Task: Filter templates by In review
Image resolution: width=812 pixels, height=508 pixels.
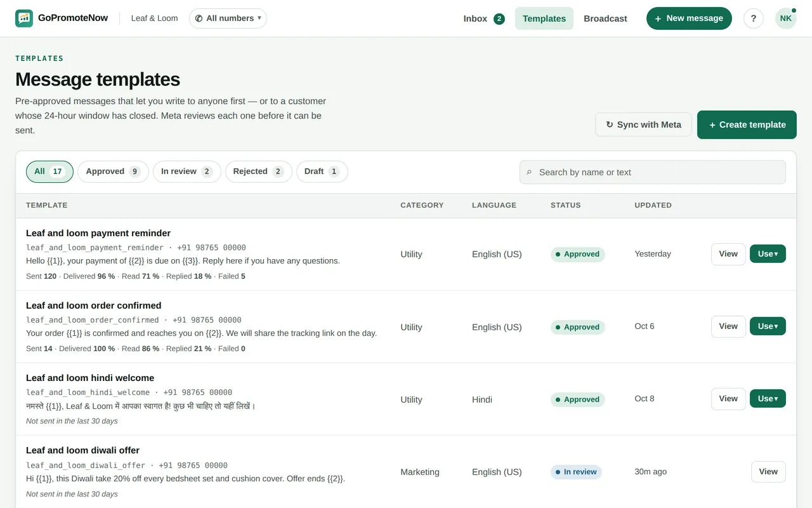Action: [x=187, y=171]
